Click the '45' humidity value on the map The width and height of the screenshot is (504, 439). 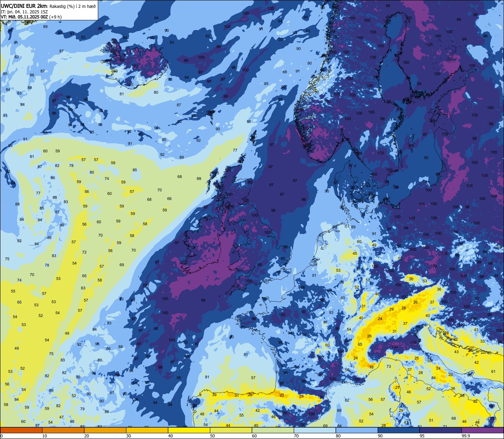[x=355, y=254]
